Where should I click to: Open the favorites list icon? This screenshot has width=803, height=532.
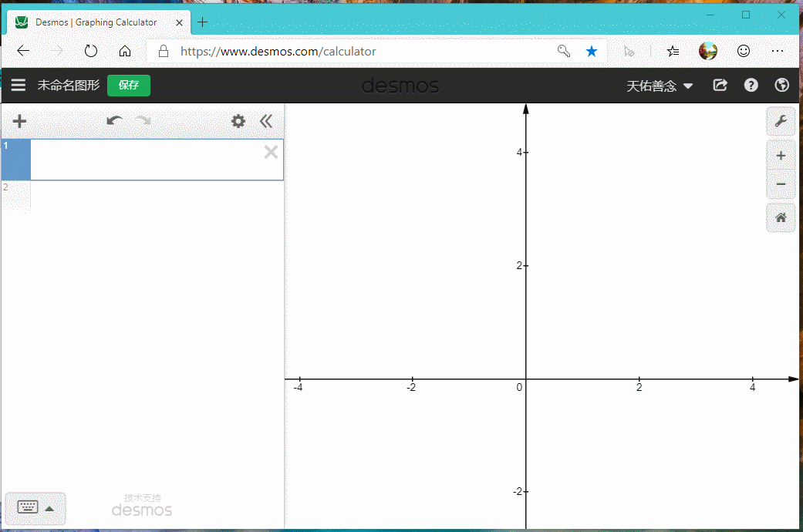(x=673, y=51)
